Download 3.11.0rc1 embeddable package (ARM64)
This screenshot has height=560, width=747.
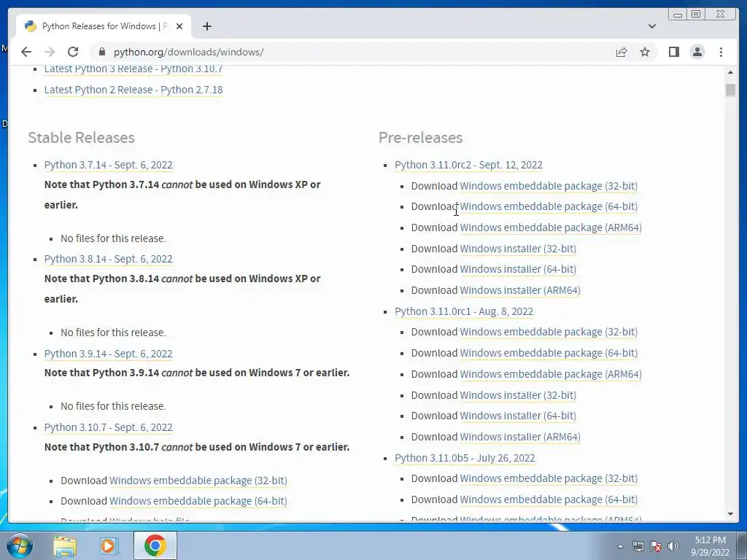(551, 374)
